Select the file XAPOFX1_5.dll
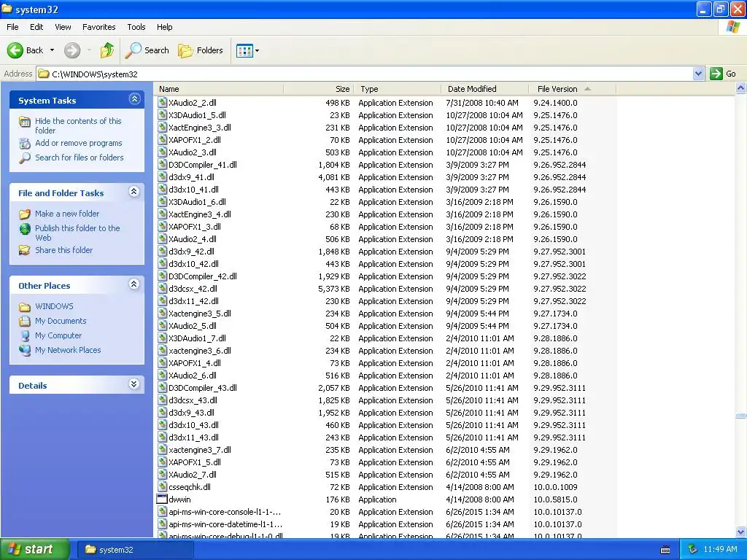The image size is (747, 560). [194, 462]
